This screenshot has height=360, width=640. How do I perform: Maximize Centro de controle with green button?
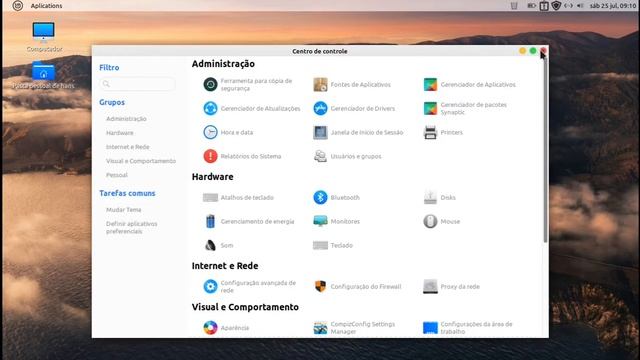click(533, 51)
